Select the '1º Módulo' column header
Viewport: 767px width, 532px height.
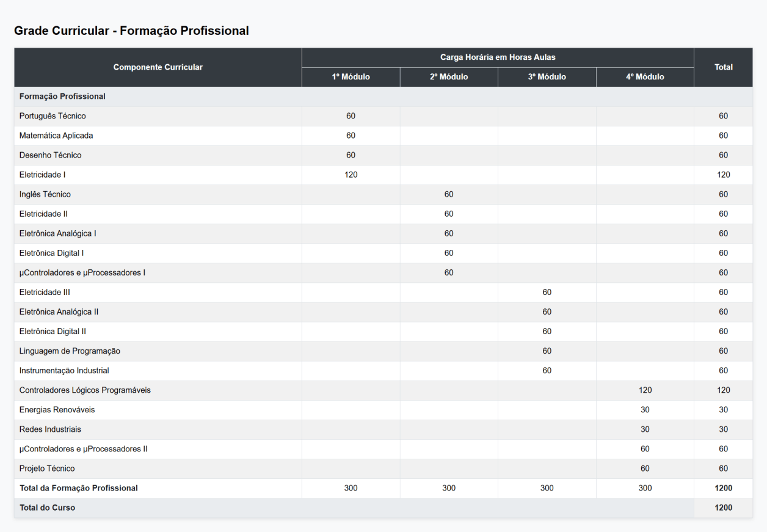point(351,77)
